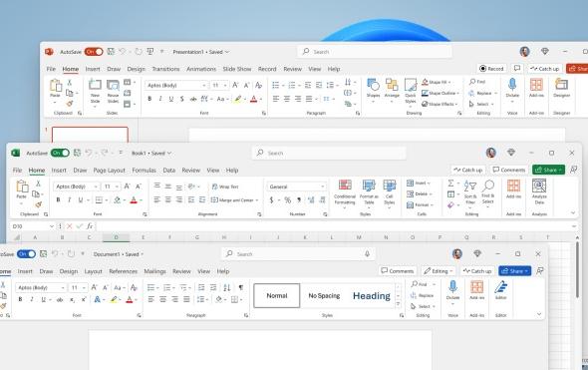The width and height of the screenshot is (588, 370).
Task: Open Mailings tab in Word
Action: tap(154, 271)
